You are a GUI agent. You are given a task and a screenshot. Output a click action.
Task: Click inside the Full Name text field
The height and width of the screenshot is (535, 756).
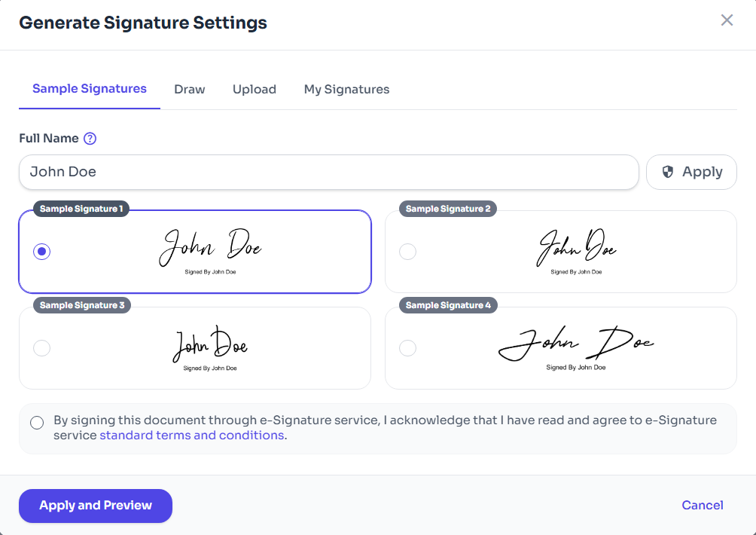pos(329,172)
